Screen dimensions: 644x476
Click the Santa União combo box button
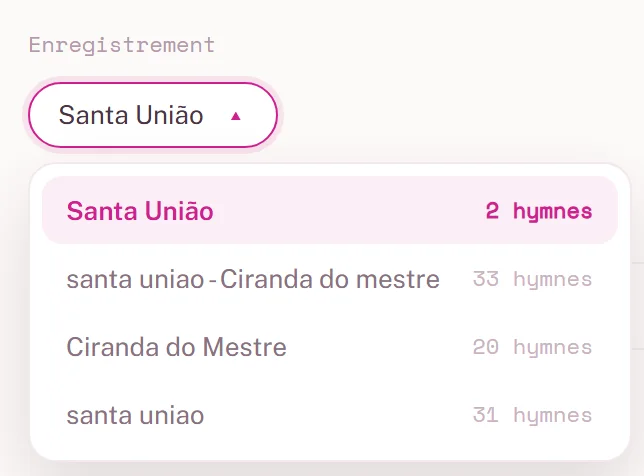coord(153,115)
